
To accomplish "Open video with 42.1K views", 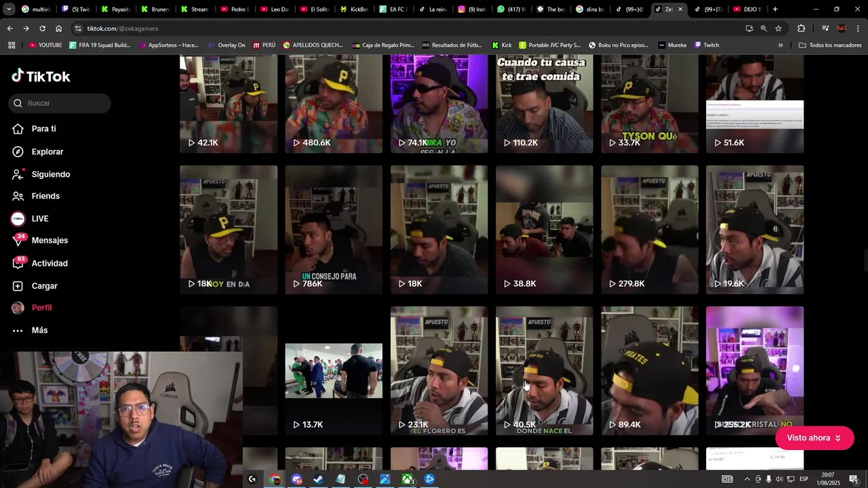I will click(229, 104).
